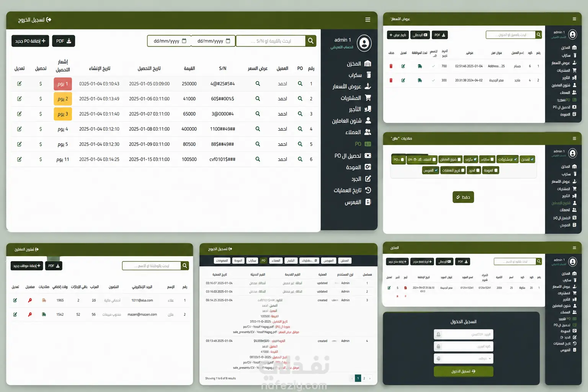Click the red '1 يوم' collection notice badge
This screenshot has height=392, width=588.
tap(63, 84)
